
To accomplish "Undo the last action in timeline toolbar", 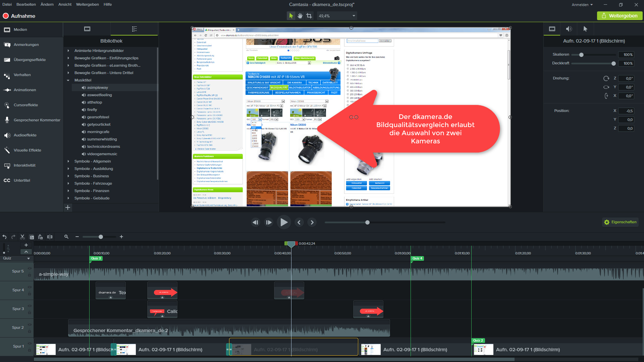I will pos(4,237).
